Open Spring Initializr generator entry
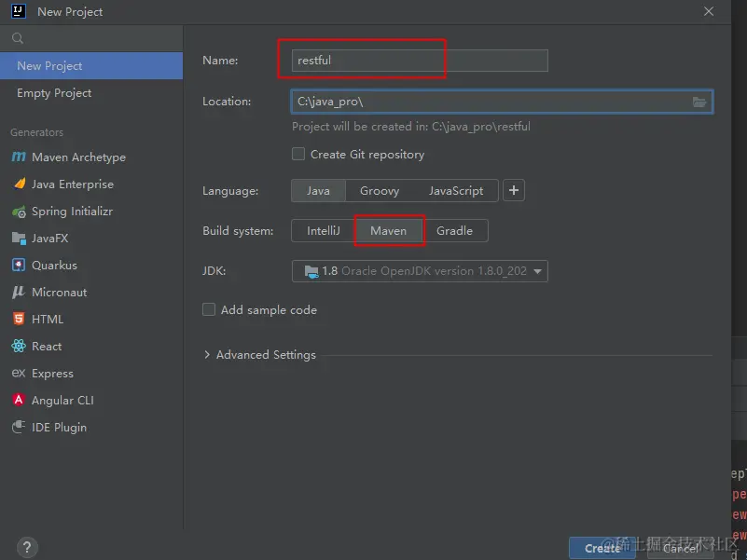Screen dimensions: 747x560 point(91,212)
